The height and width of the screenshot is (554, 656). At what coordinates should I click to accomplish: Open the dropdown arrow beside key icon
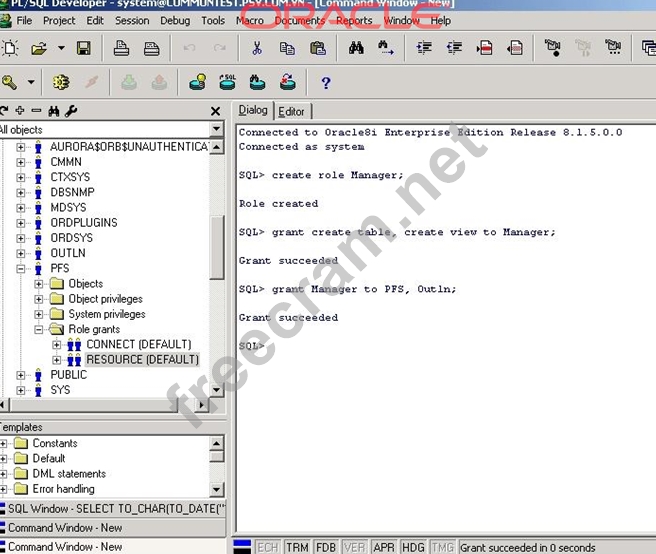(31, 82)
